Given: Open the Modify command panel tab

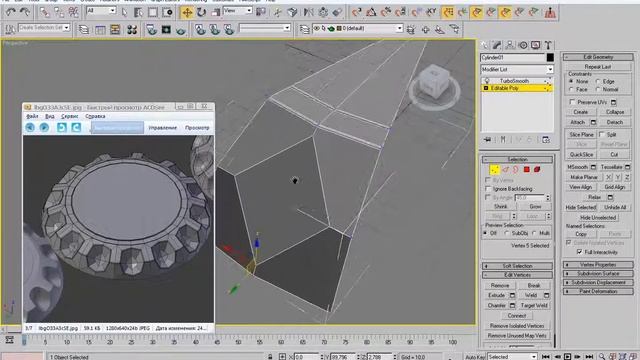Looking at the screenshot, I should 497,45.
